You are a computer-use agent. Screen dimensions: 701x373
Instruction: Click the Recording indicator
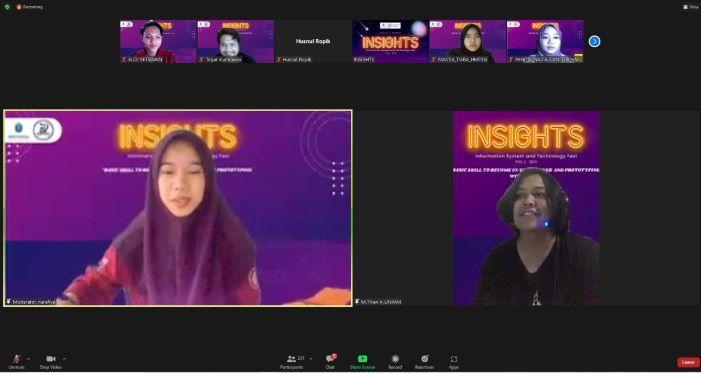30,7
